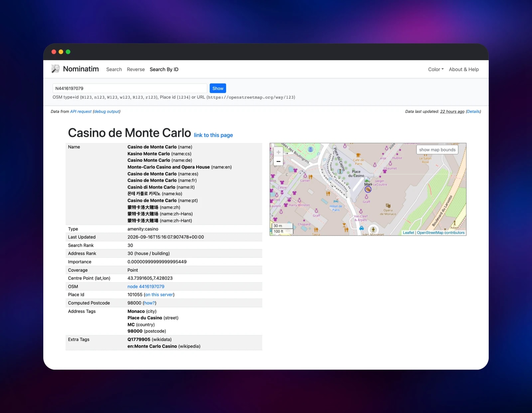Click the blue taxi icon on the map
532x413 pixels.
361,228
